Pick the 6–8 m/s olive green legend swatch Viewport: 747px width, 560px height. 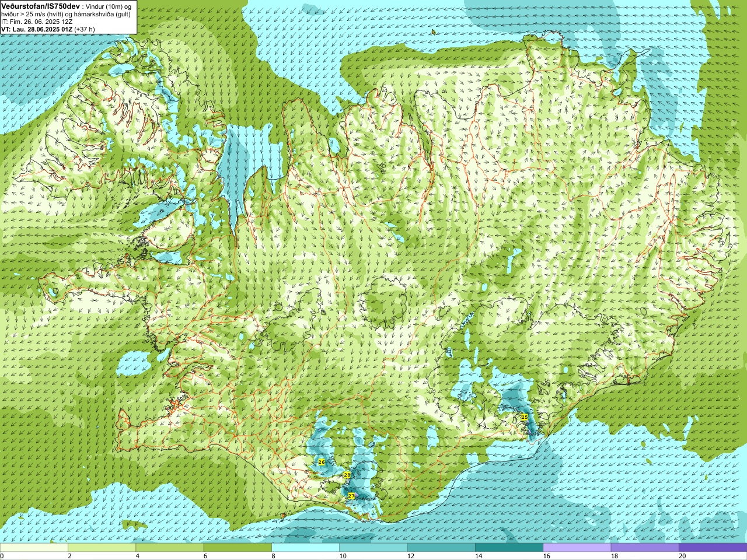coord(238,548)
